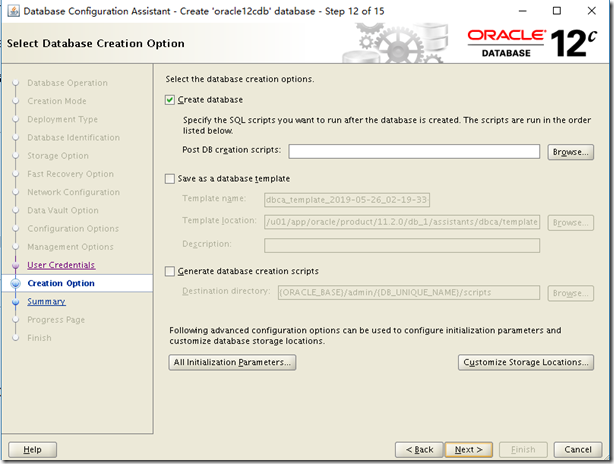Tick Generate database creation scripts checkbox

pos(170,271)
